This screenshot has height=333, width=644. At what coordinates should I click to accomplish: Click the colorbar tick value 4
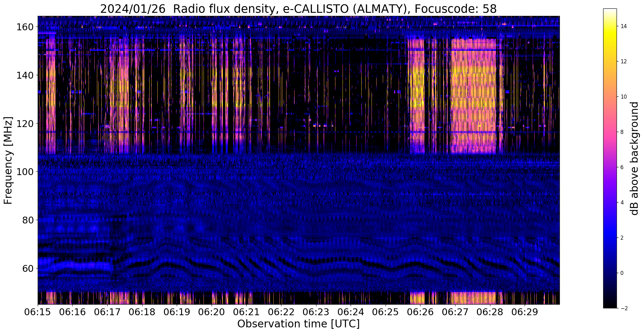point(622,203)
